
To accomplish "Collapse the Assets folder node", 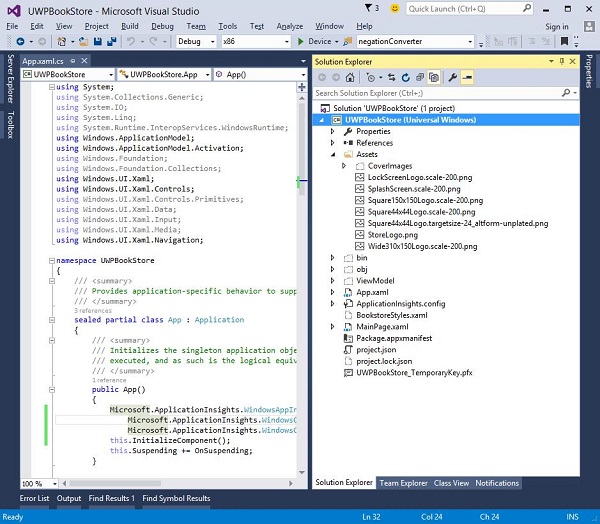I will pos(334,155).
